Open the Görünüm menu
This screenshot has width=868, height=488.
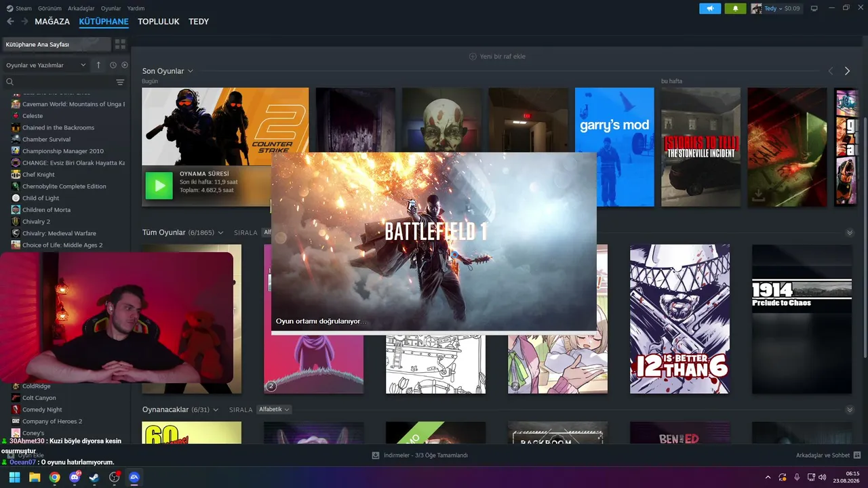tap(50, 8)
